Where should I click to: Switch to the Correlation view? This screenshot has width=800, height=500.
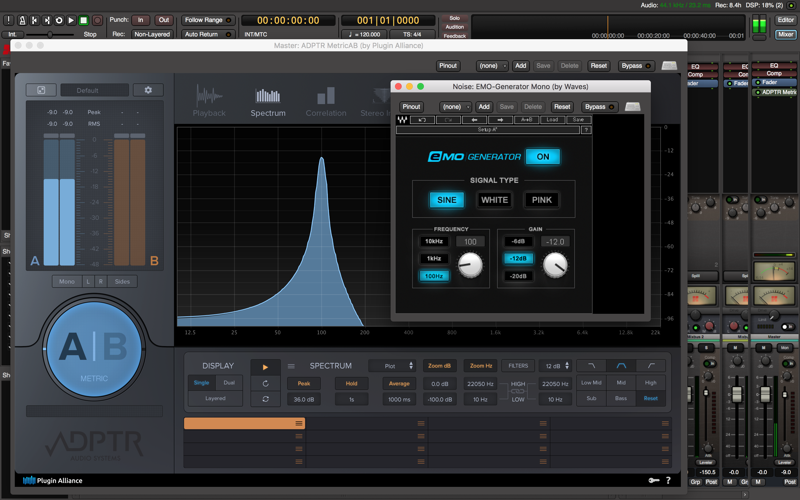click(x=326, y=102)
